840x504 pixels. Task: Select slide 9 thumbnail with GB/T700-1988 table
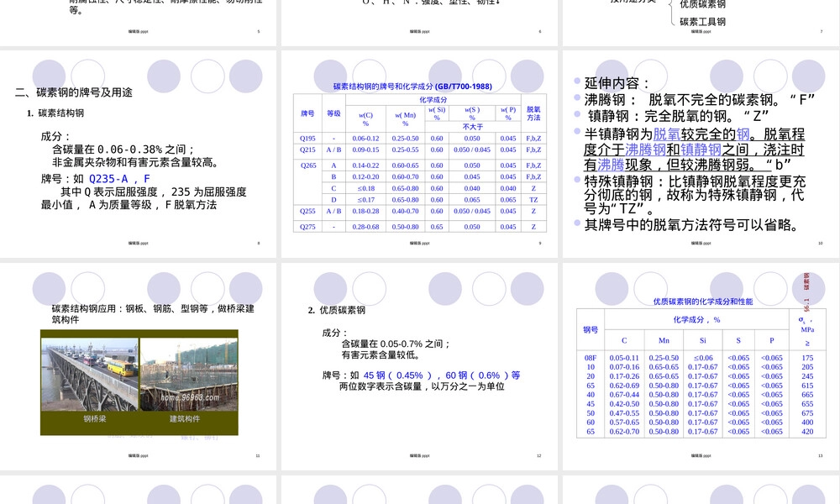(x=419, y=154)
